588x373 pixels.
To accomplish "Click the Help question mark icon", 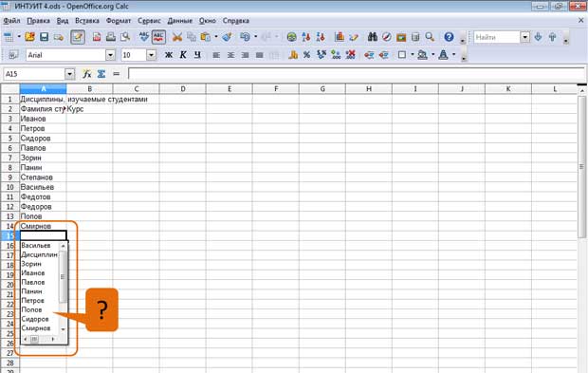I will (x=449, y=37).
